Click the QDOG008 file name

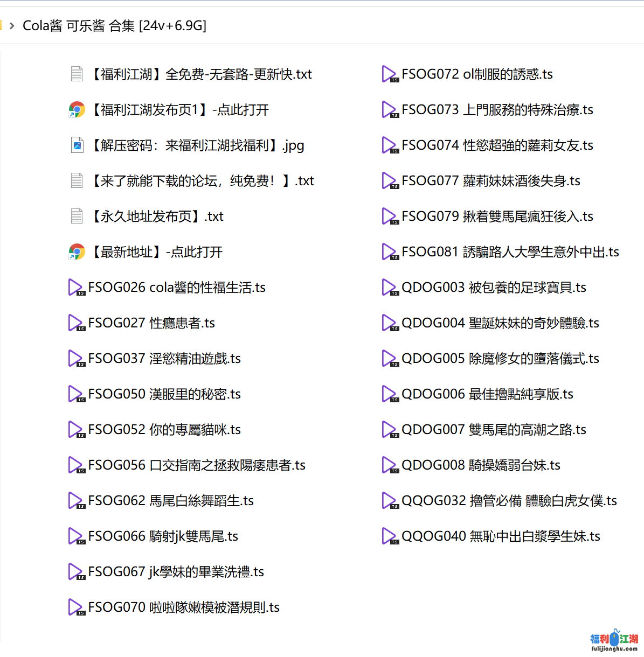(481, 465)
